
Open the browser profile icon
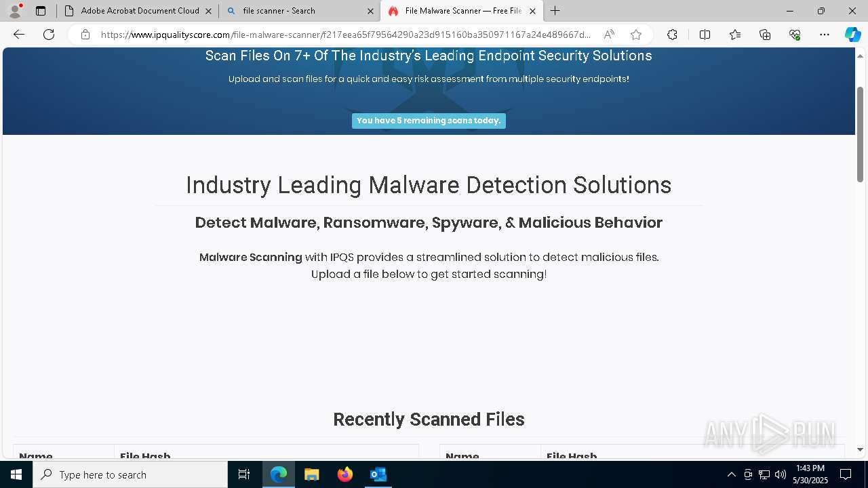15,11
